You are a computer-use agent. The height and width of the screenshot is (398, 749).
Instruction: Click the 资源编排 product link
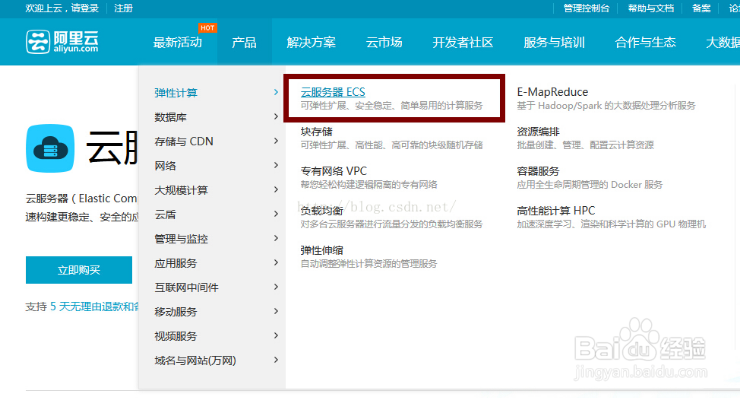click(538, 131)
